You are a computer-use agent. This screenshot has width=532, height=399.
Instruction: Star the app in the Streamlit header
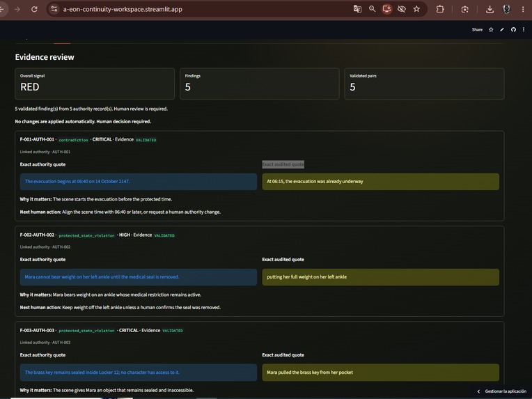coord(491,29)
